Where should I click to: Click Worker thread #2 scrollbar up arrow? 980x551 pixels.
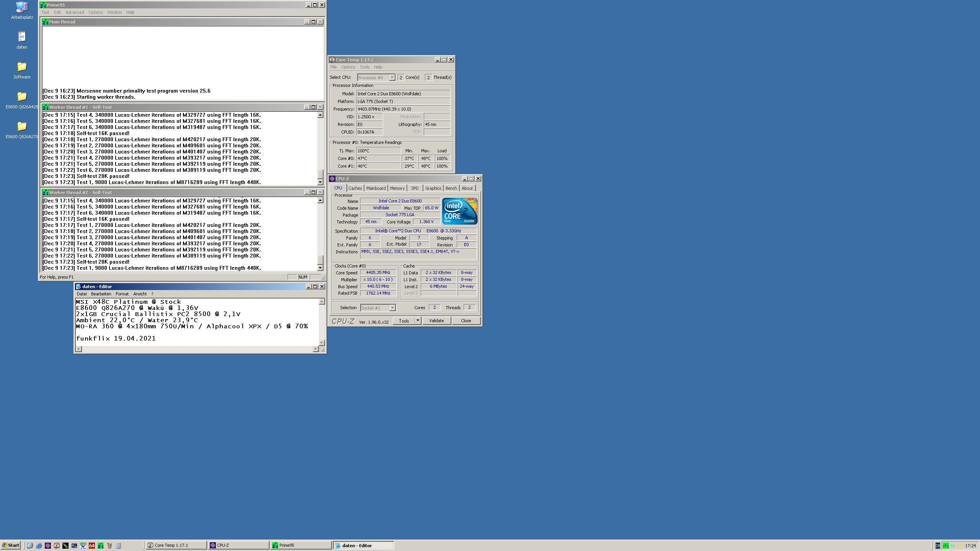click(x=320, y=201)
